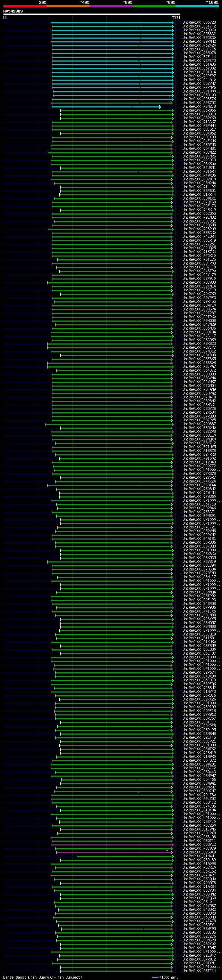Click the end position label 511
The width and height of the screenshot is (222, 980).
(x=175, y=17)
